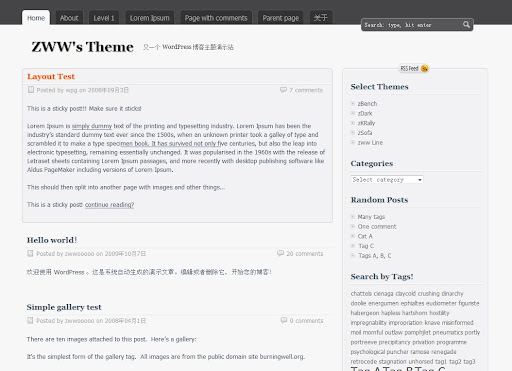Viewport: 512px width, 371px height.
Task: Open the Cat A random post
Action: point(365,236)
